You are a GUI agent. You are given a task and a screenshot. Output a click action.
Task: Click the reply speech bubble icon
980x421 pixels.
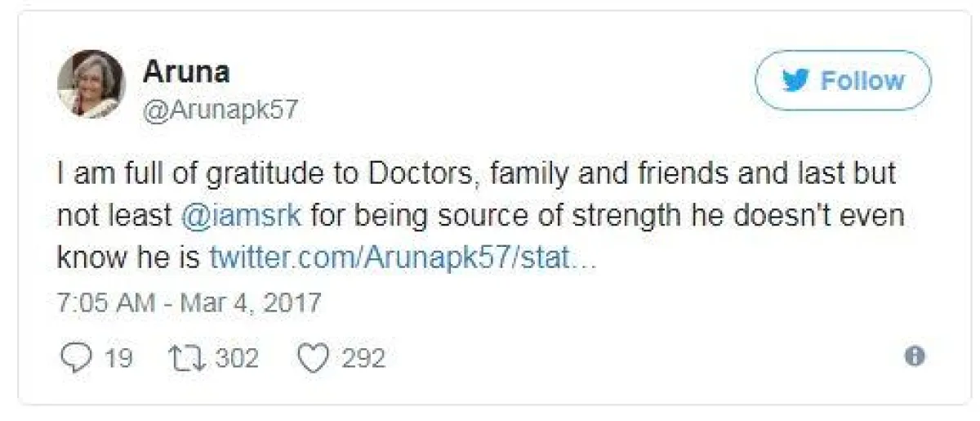click(x=76, y=358)
